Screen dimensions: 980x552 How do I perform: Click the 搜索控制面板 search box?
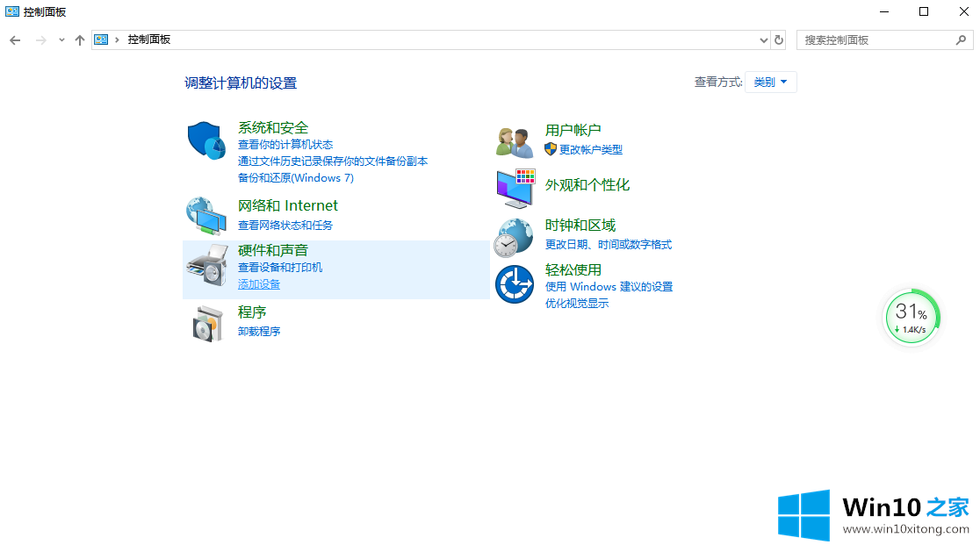click(876, 40)
